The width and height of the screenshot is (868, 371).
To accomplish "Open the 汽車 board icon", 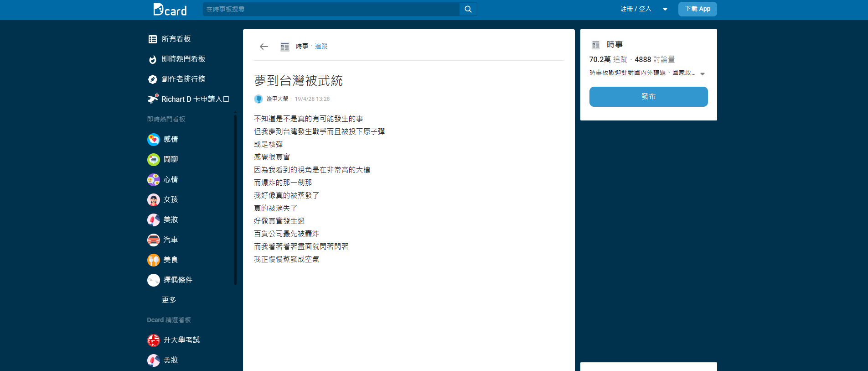I will coord(154,240).
